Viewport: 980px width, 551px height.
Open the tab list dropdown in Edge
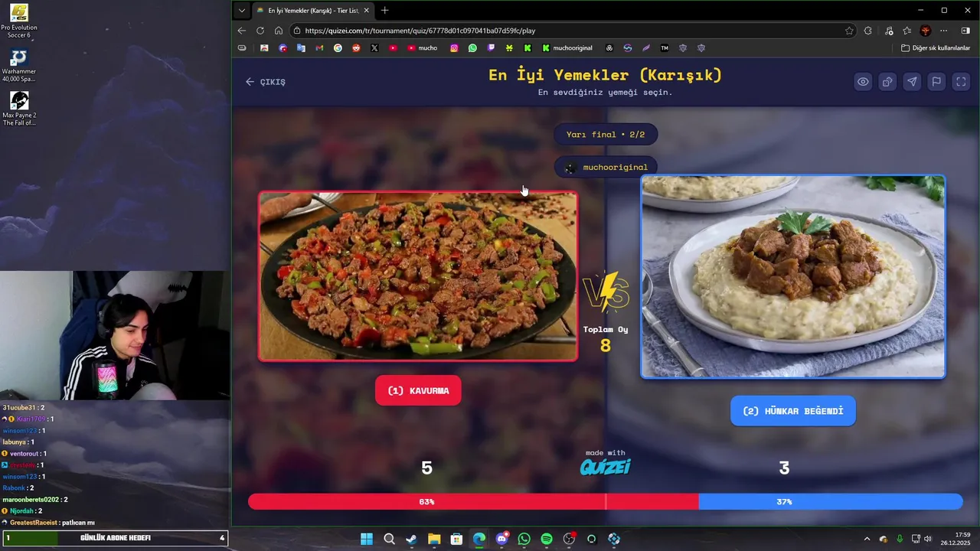point(242,11)
